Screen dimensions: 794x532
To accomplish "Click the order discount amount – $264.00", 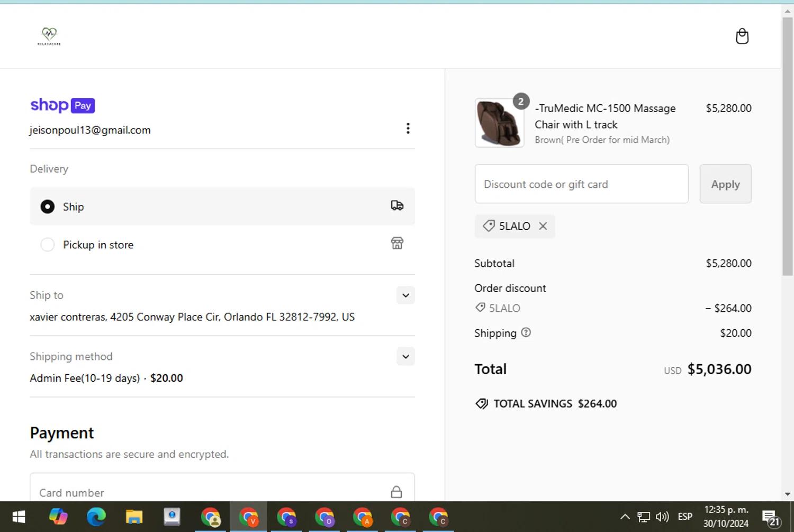I will pos(728,308).
